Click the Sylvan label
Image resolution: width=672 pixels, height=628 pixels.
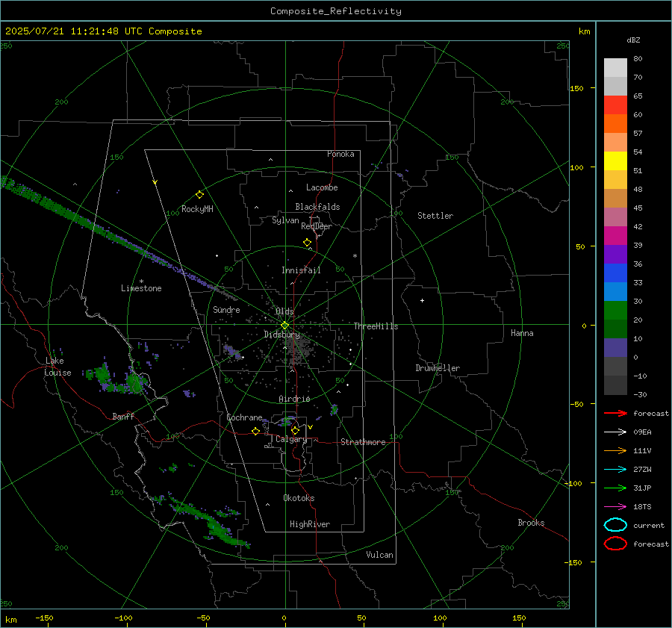tap(285, 220)
